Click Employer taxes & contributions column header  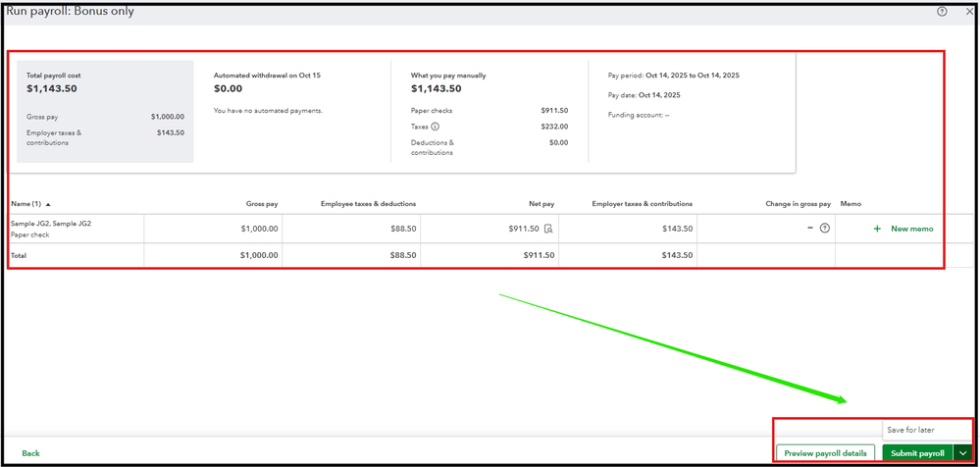coord(642,204)
